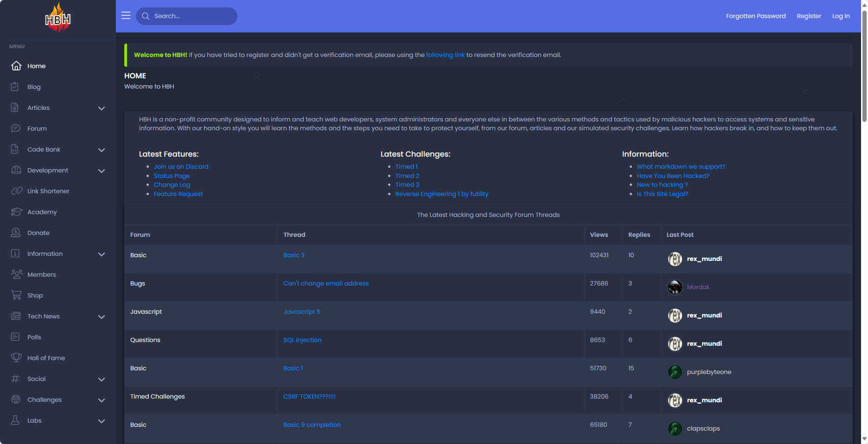The image size is (868, 444).
Task: Click the Forum chat bubble icon
Action: 16,128
